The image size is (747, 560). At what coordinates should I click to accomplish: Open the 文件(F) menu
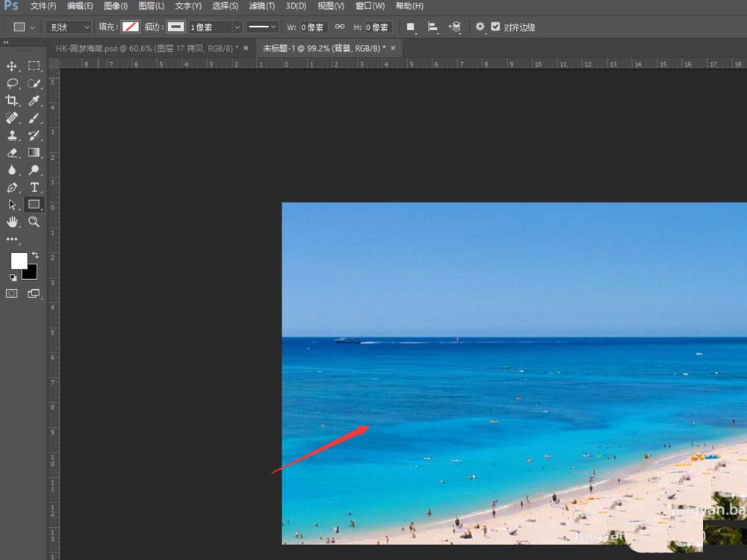(43, 6)
